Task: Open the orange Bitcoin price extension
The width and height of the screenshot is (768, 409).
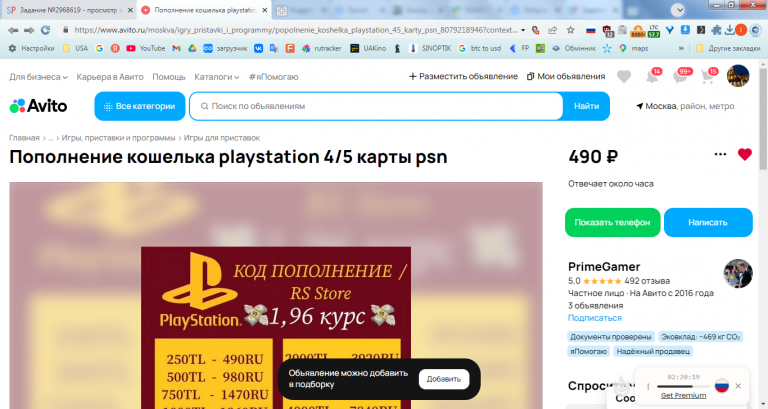Action: pyautogui.click(x=638, y=31)
